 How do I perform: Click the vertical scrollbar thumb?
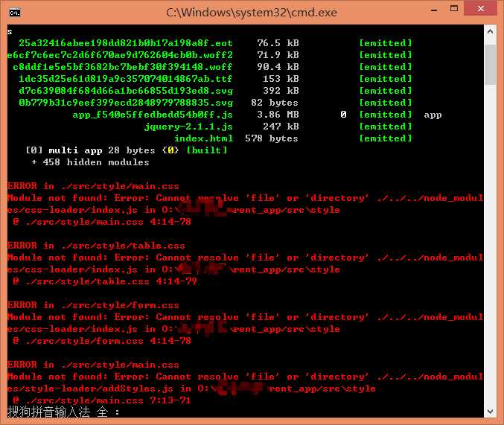(x=490, y=65)
